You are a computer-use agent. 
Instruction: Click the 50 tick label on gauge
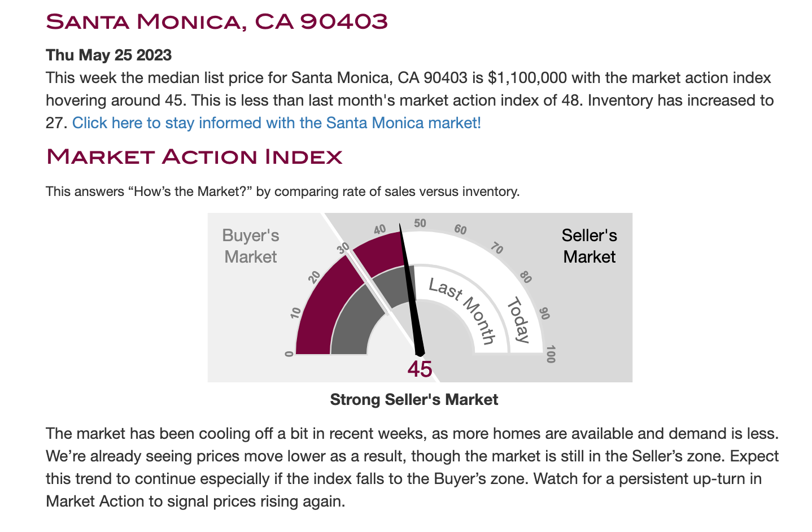[x=420, y=223]
